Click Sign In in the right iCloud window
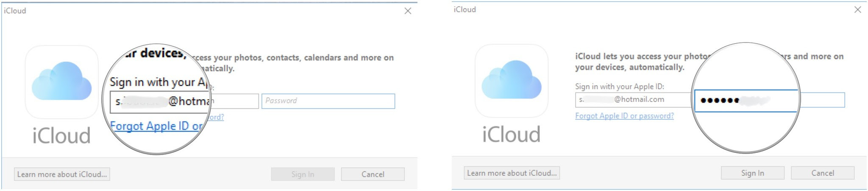Screen dimensions: 868x191 tap(752, 173)
